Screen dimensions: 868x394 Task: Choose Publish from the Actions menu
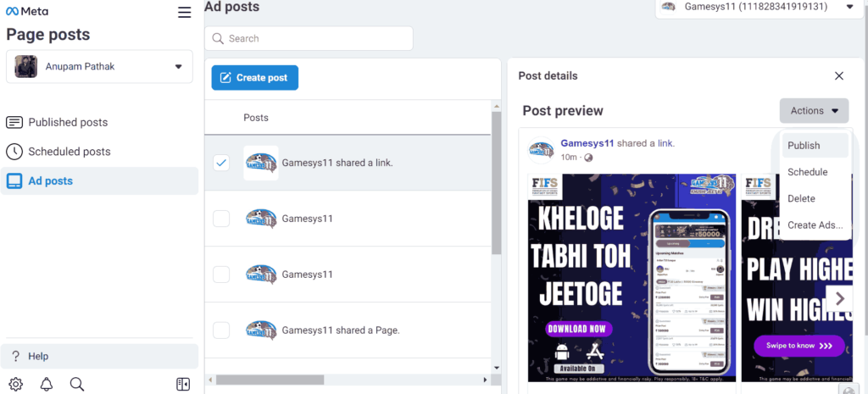point(804,145)
